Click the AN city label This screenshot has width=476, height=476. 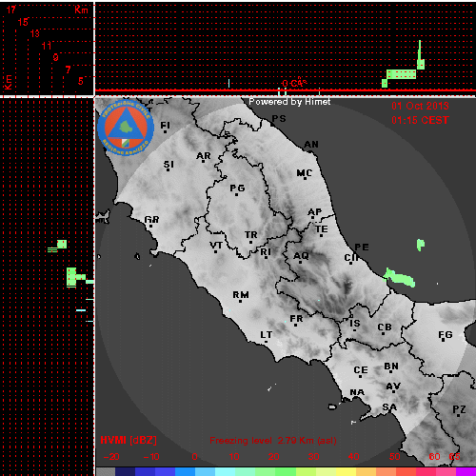coord(311,145)
